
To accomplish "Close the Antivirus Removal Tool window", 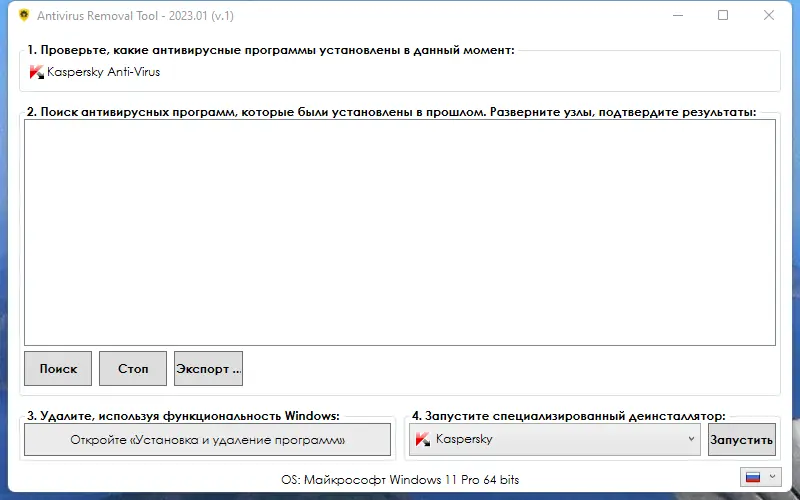I will pyautogui.click(x=769, y=15).
